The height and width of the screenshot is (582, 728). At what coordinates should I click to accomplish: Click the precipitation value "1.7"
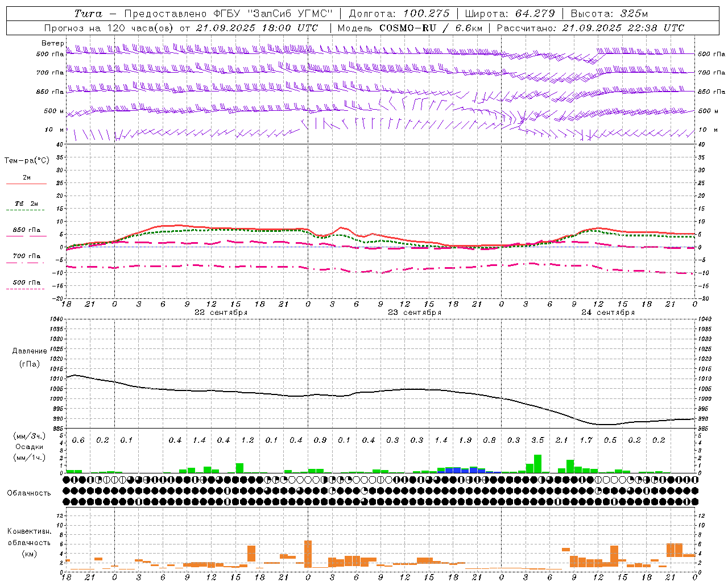tap(586, 440)
